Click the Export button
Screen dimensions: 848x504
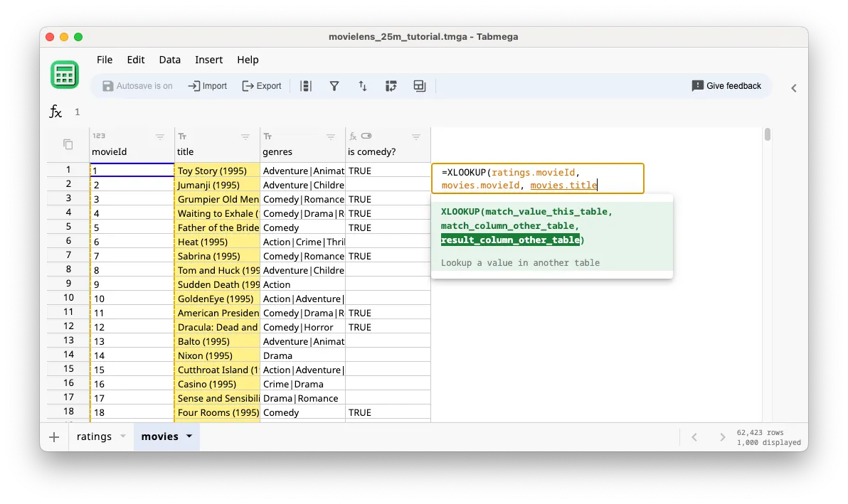[262, 85]
